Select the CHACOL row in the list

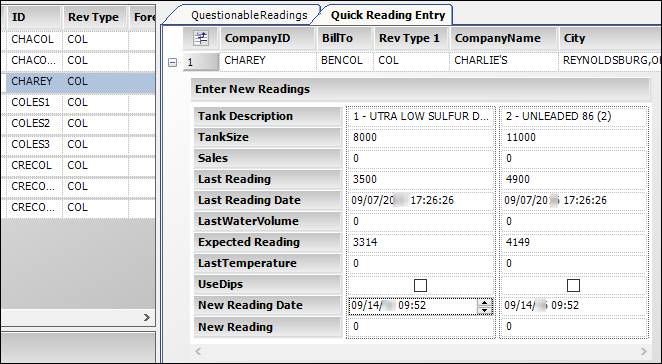80,40
